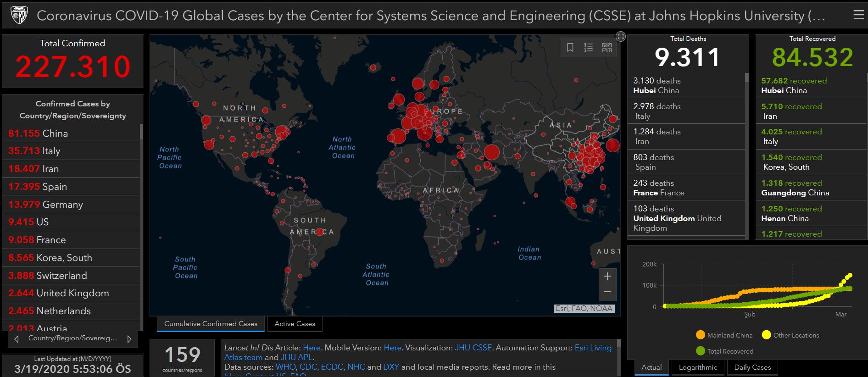The height and width of the screenshot is (377, 868).
Task: Select Iran 18.407 in confirmed cases list
Action: (71, 169)
